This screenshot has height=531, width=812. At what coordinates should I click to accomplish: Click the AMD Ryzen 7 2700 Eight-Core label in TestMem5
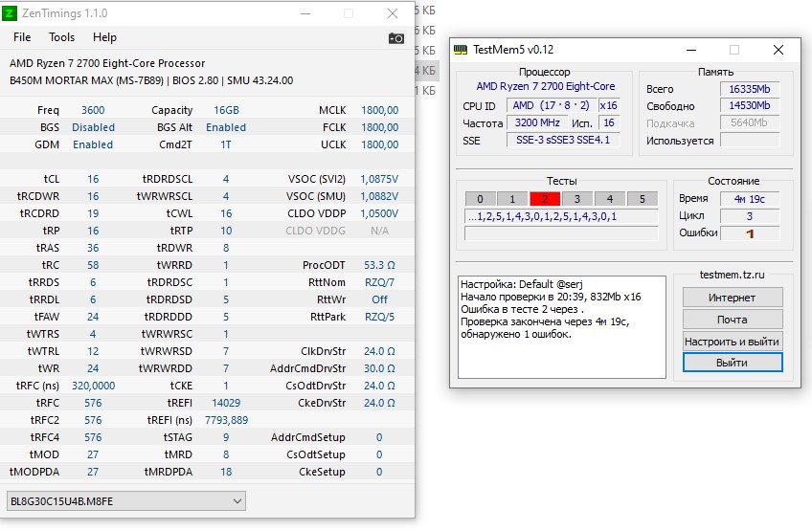[546, 86]
